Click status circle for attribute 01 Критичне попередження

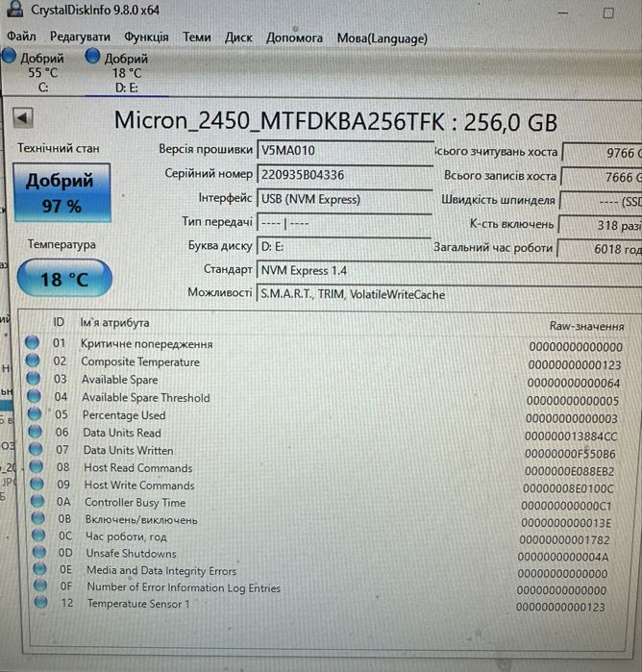(32, 342)
